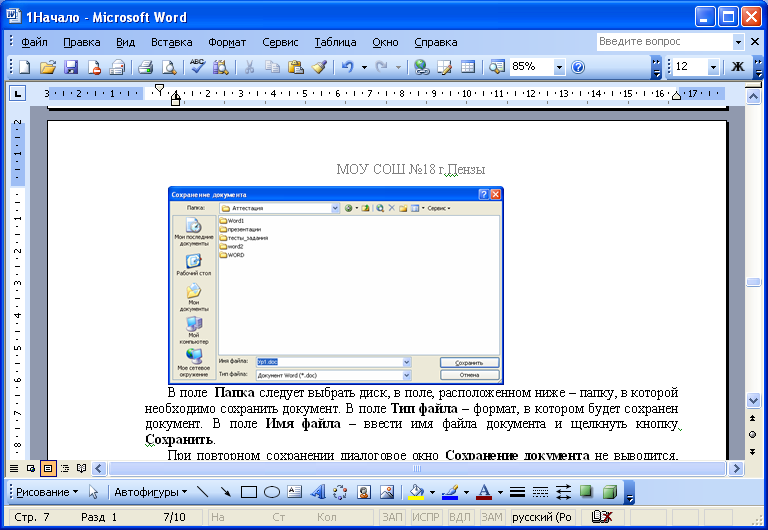
Task: Apply 3-D Style to shape
Action: 610,492
